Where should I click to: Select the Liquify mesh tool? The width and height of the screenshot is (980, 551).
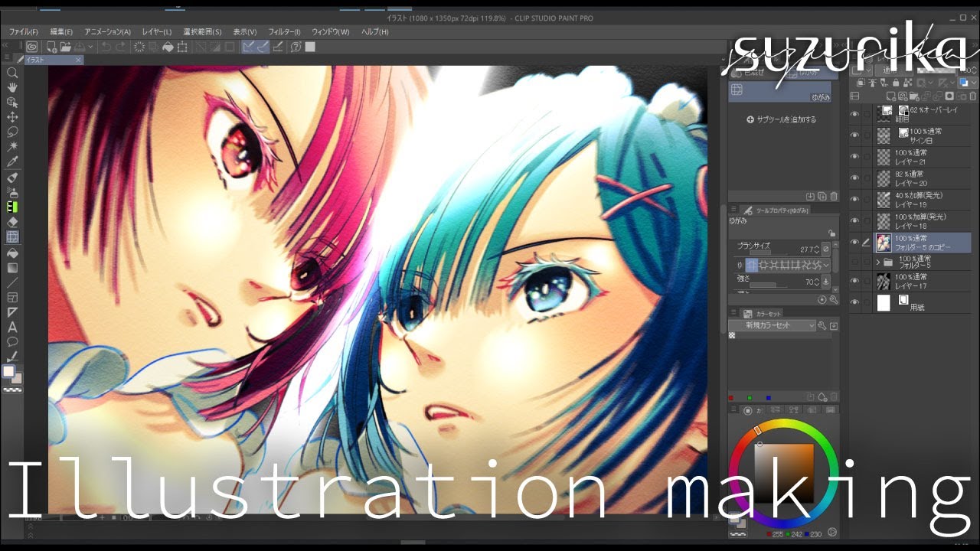click(x=12, y=237)
